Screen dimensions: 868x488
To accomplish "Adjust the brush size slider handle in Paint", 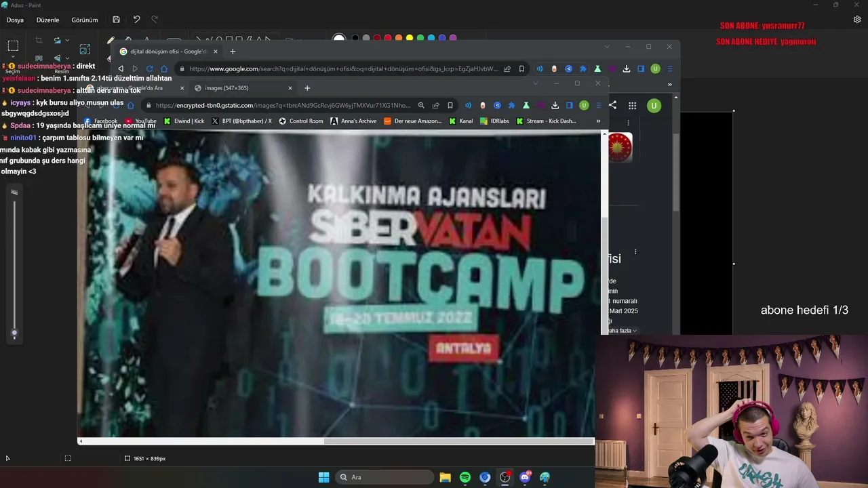I will coord(14,333).
